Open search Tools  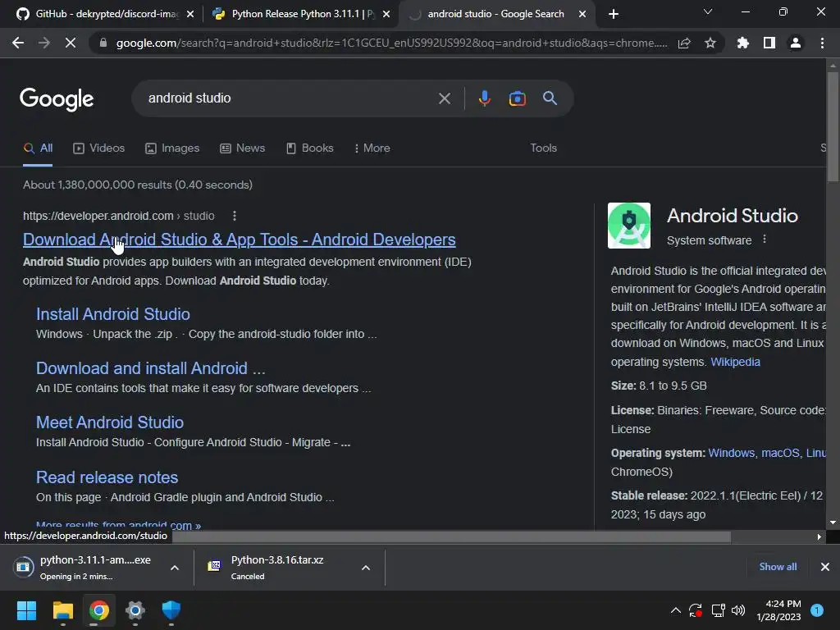pos(543,148)
